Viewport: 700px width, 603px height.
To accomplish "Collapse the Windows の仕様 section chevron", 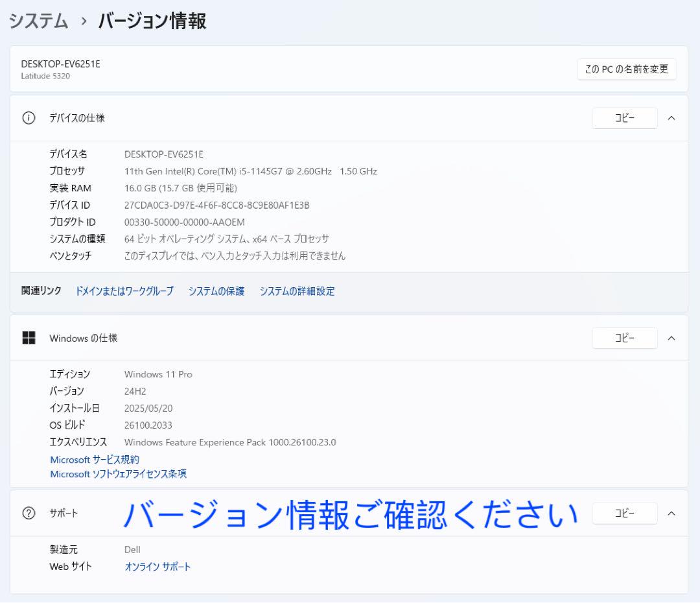I will click(x=671, y=338).
